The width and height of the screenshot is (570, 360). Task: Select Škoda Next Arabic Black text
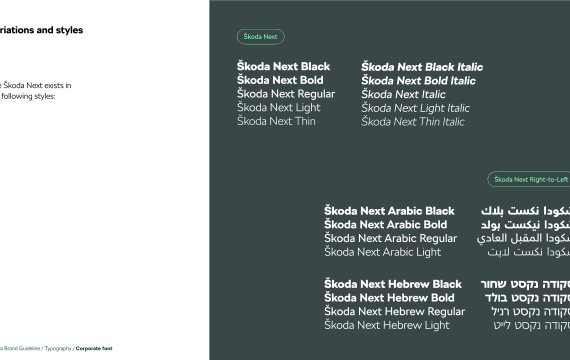pos(389,211)
